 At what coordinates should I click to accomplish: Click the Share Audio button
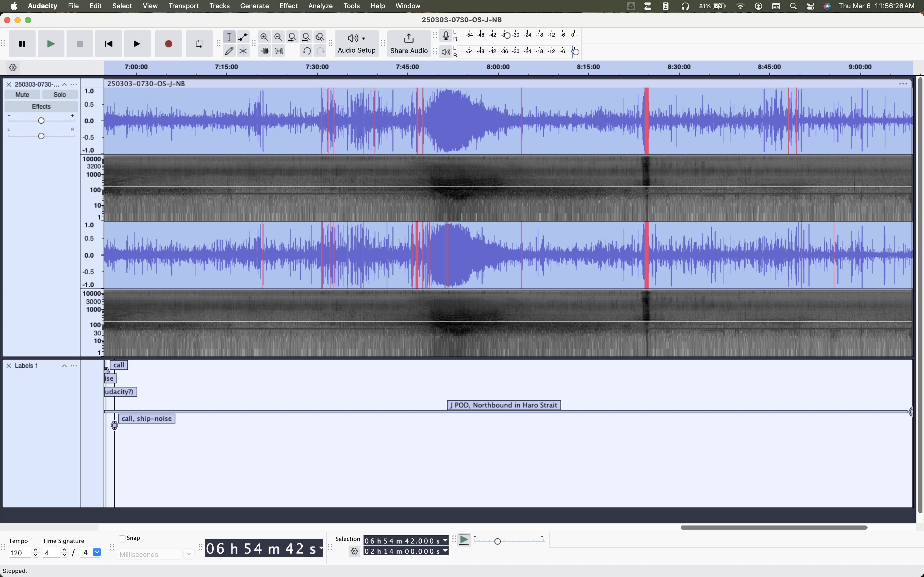pyautogui.click(x=409, y=44)
